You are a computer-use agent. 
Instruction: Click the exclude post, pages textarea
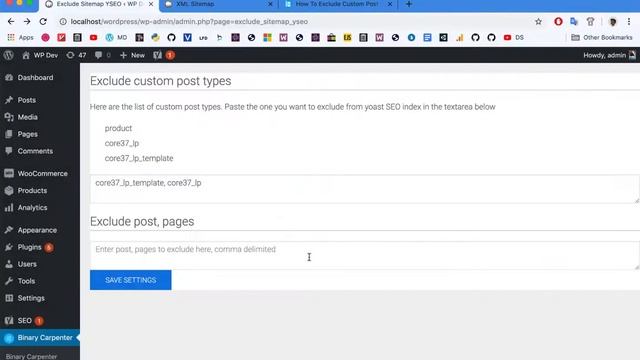tap(364, 256)
